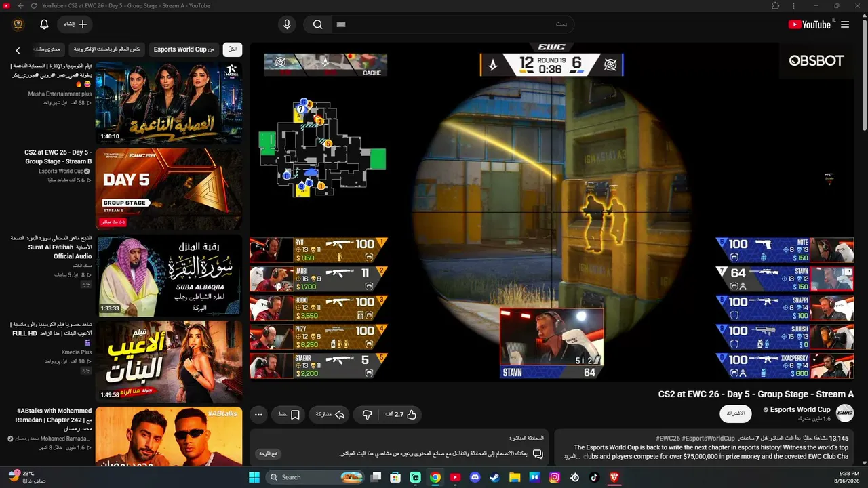Open the live chat panel button

269,453
